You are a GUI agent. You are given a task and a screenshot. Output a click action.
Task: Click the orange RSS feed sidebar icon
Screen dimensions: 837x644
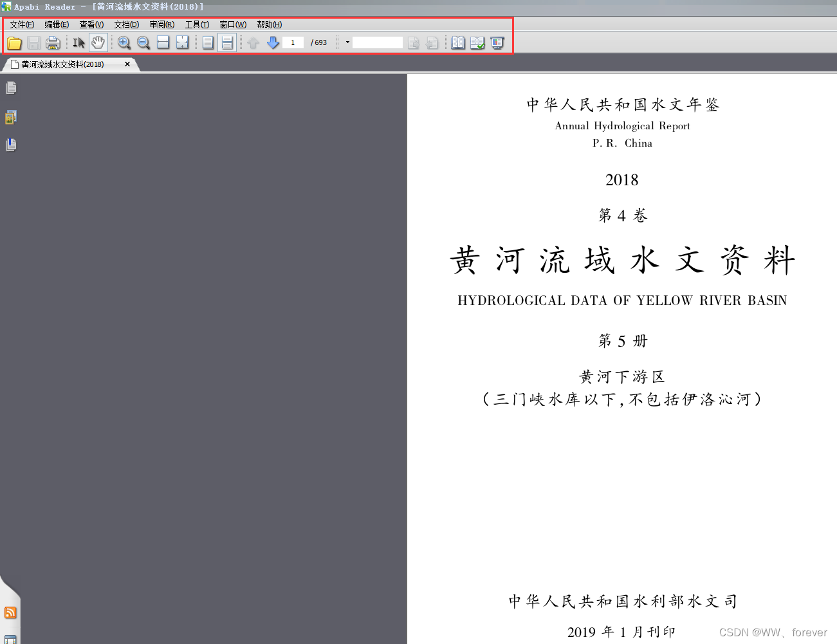[10, 612]
